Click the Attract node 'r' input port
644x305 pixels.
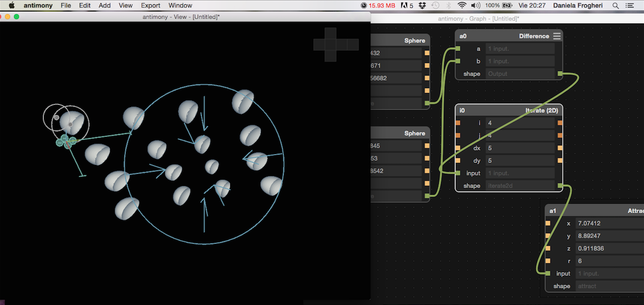(548, 261)
